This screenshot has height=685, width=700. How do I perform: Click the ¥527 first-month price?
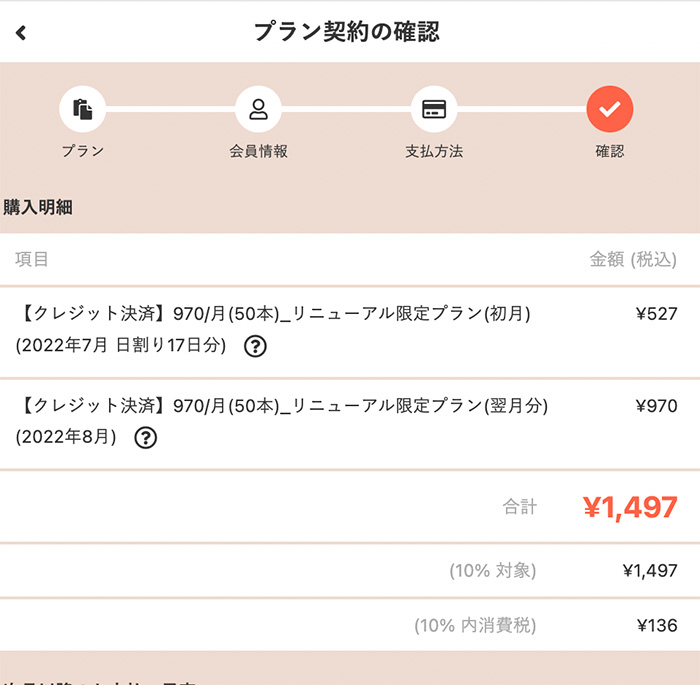pos(656,314)
